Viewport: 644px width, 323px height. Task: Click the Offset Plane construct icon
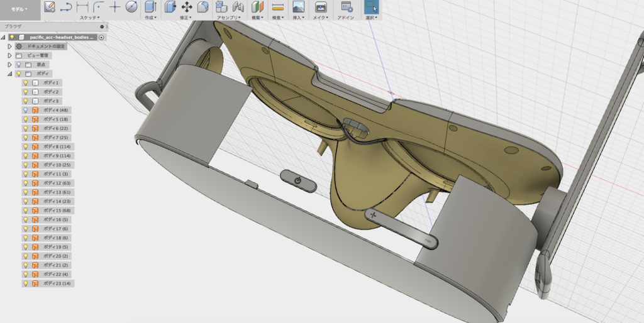click(x=257, y=6)
